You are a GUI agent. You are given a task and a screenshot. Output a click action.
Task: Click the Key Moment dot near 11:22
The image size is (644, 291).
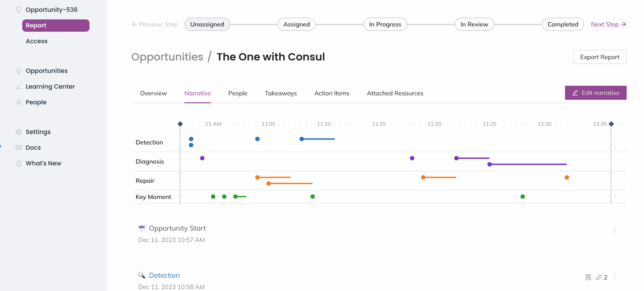click(522, 197)
